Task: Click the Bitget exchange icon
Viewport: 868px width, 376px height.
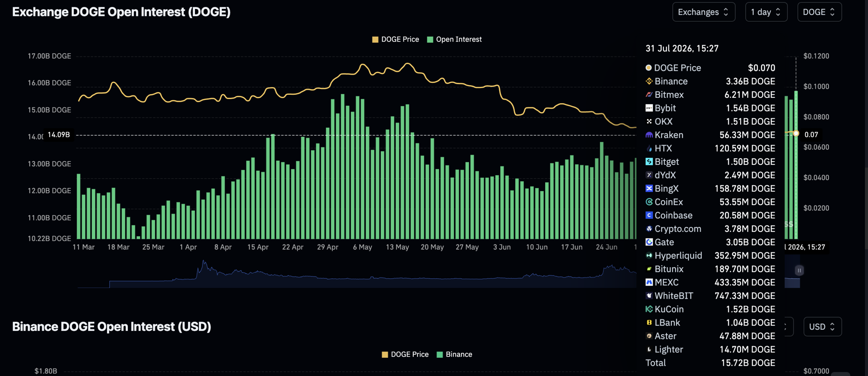Action: pos(649,162)
